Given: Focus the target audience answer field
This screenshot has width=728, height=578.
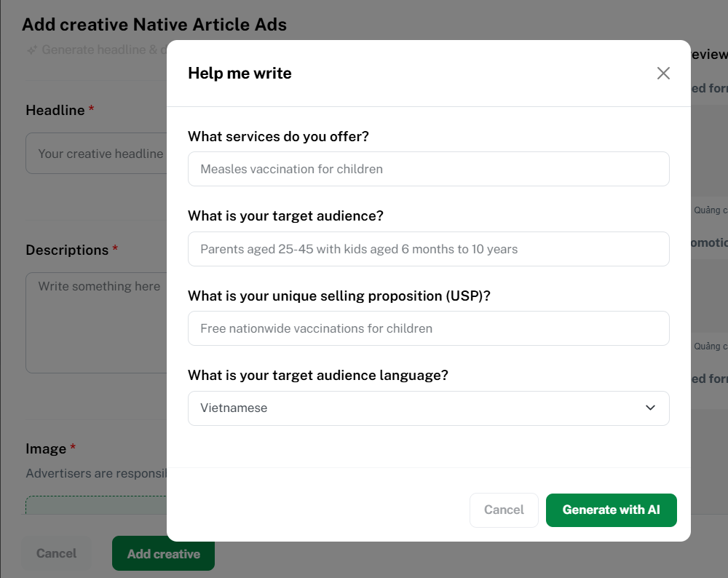Looking at the screenshot, I should [x=428, y=248].
